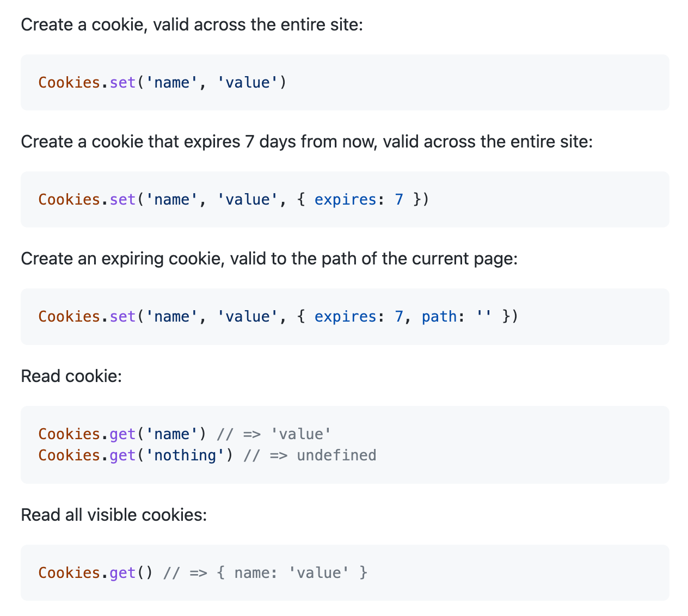Click 'Cookies' in the last code block
Screen dimensions: 688x616
[69, 573]
